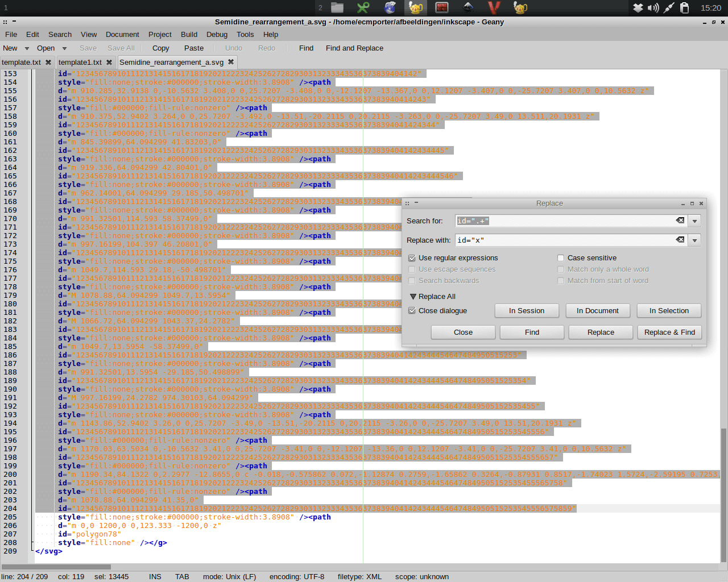Close the template1.txt tab via its x icon
The image size is (728, 582).
tap(109, 63)
